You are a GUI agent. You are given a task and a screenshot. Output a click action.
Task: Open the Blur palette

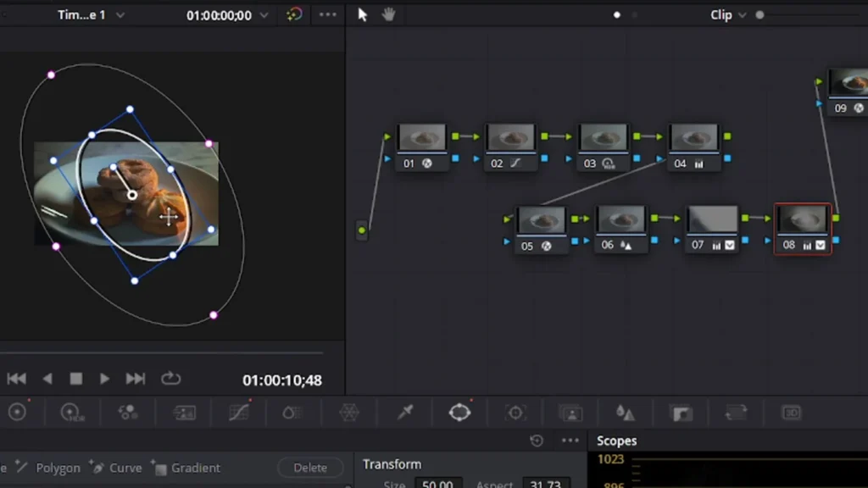point(626,413)
